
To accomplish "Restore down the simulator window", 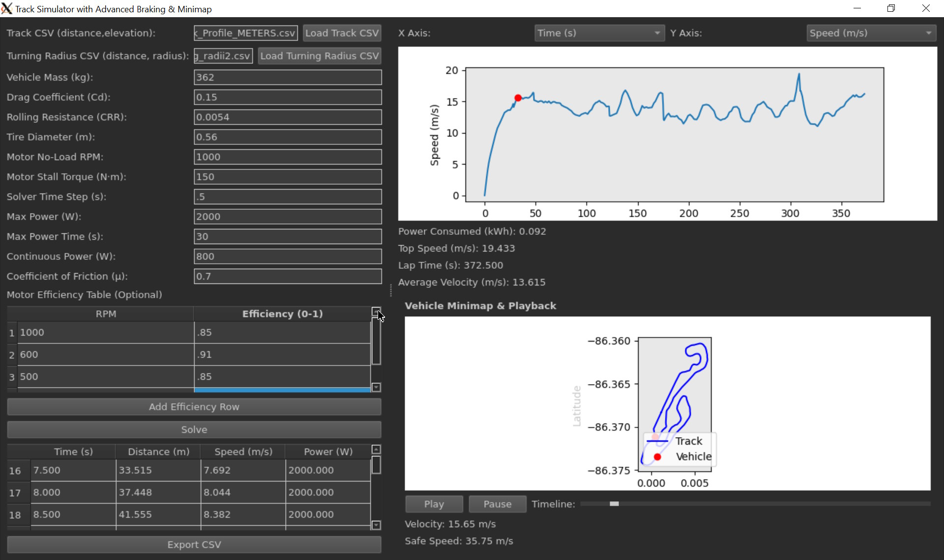I will [x=891, y=8].
